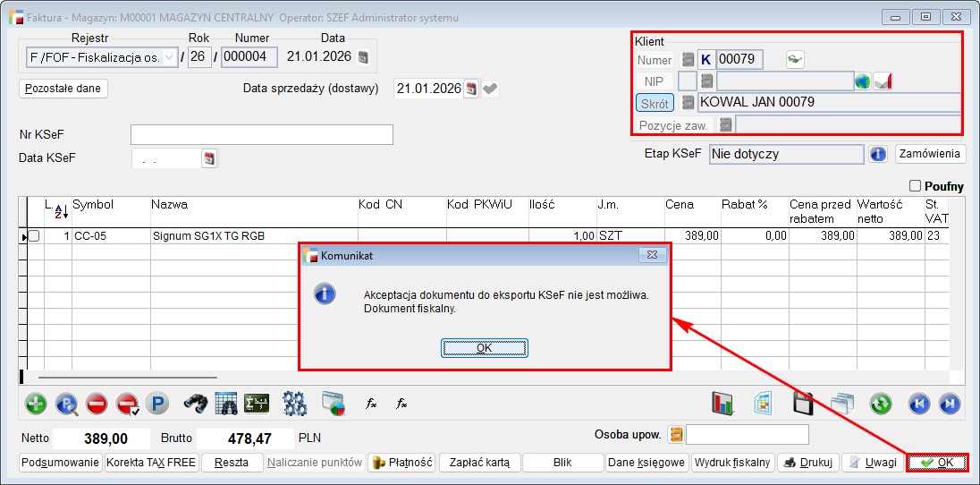Click the globe icon next to NIP field

(x=862, y=81)
